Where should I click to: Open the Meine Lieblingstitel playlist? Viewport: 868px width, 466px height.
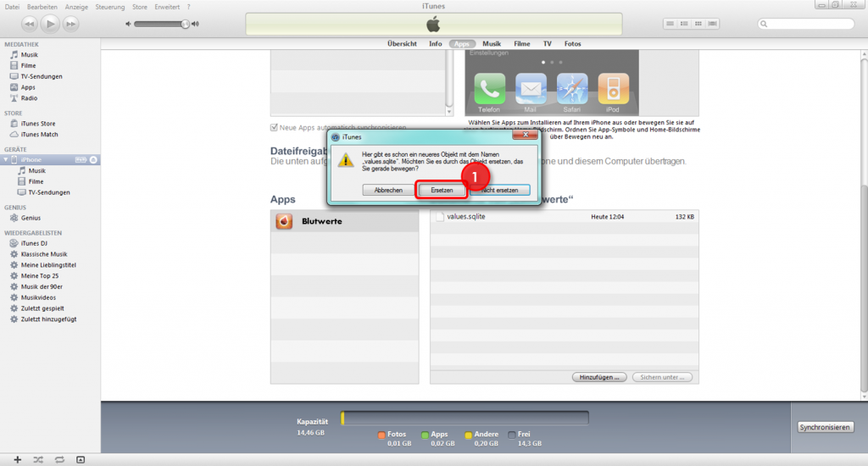50,265
